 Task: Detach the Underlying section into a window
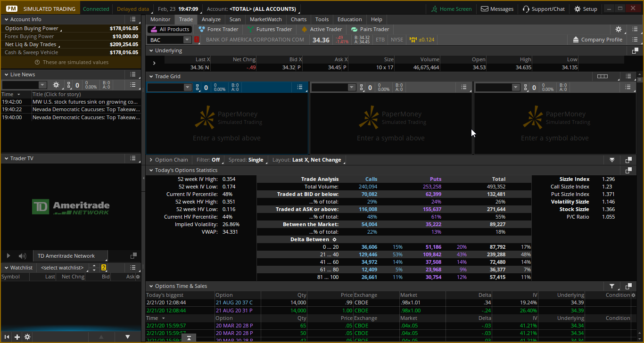point(635,50)
